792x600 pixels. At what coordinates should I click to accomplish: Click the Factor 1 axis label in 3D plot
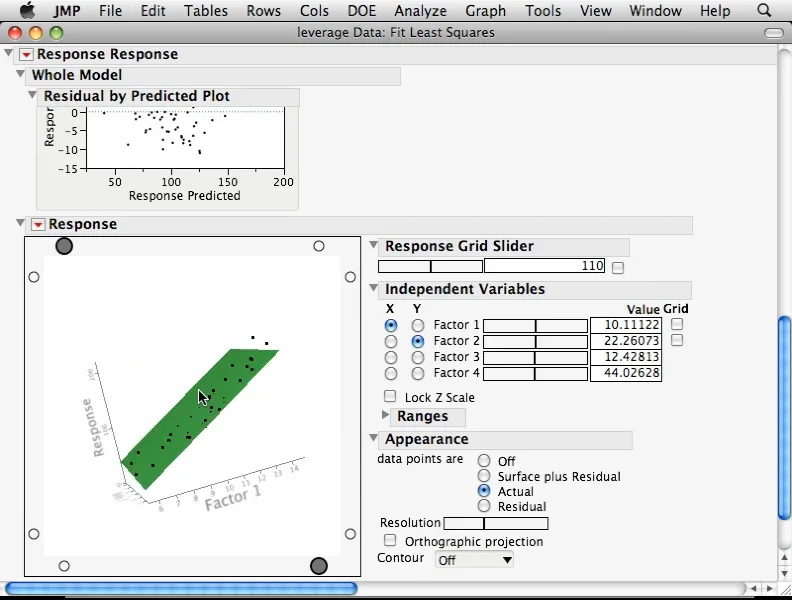point(233,498)
